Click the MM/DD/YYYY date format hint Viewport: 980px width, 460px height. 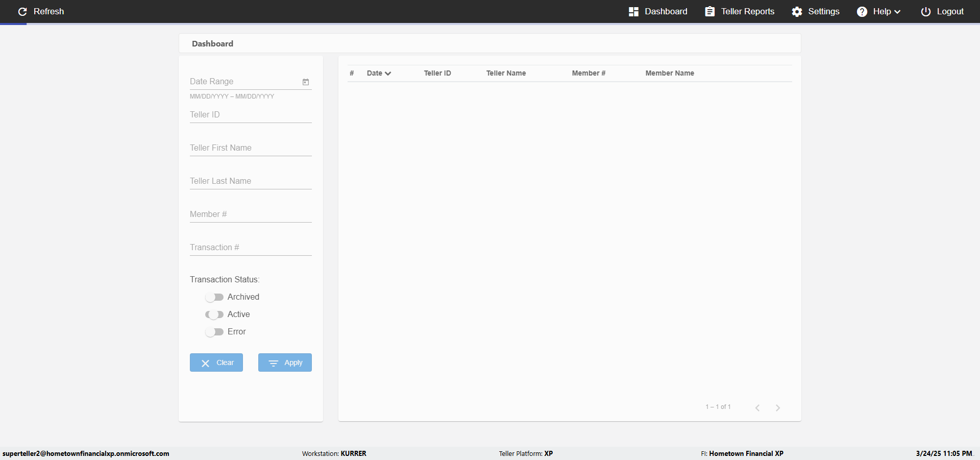pos(232,96)
